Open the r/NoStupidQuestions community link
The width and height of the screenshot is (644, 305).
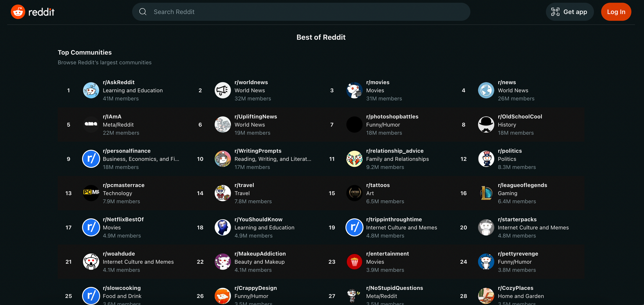click(x=395, y=288)
